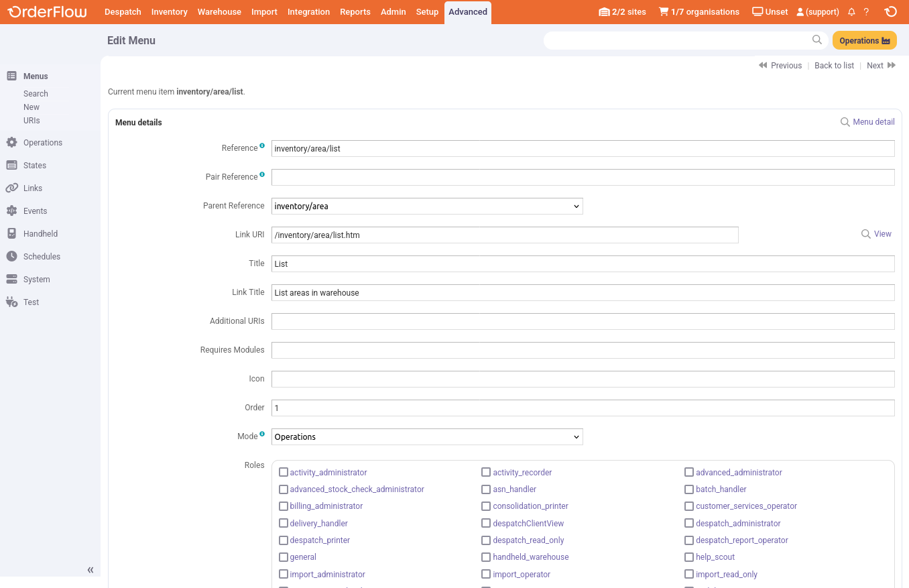The width and height of the screenshot is (909, 588).
Task: Click the info icon beside Reference label
Action: 262,145
